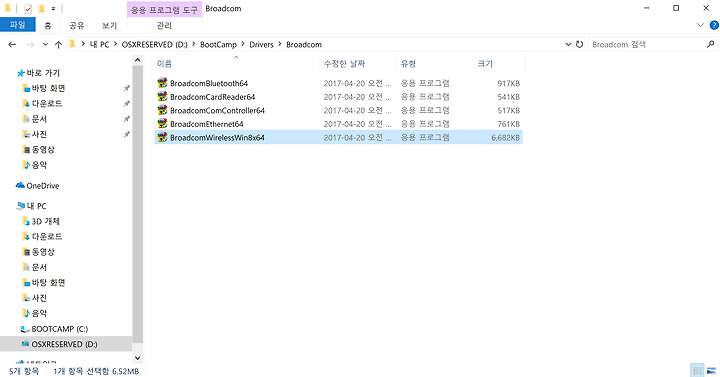Open the 관리 ribbon tab
The image size is (720, 377).
click(164, 25)
